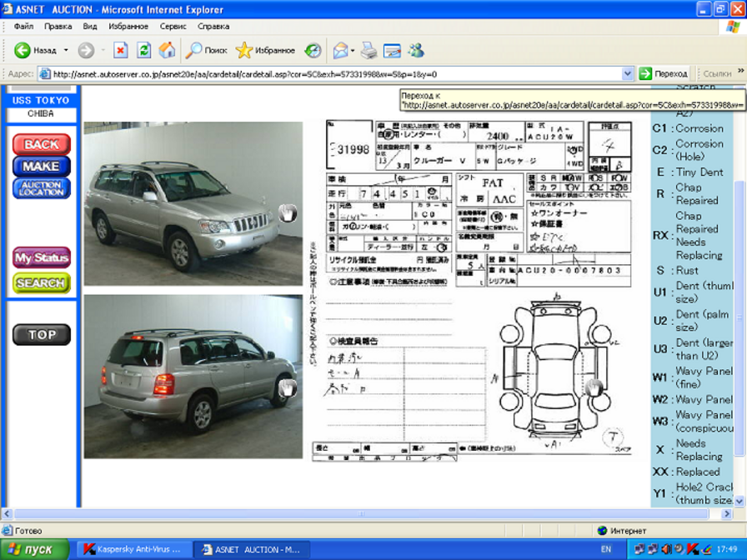Click horizontal scrollbar left arrow
Image resolution: width=747 pixels, height=560 pixels.
(x=7, y=514)
